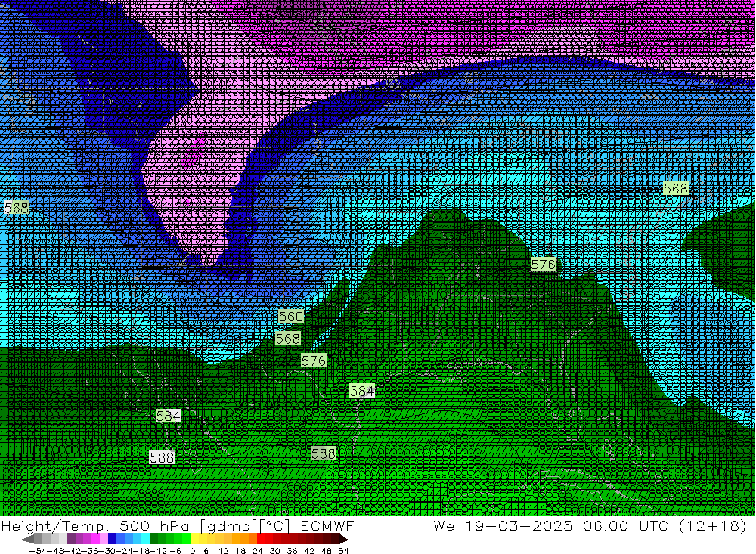Image resolution: width=756 pixels, height=554 pixels.
Task: Click the 568 label at the left map edge
Action: [17, 208]
